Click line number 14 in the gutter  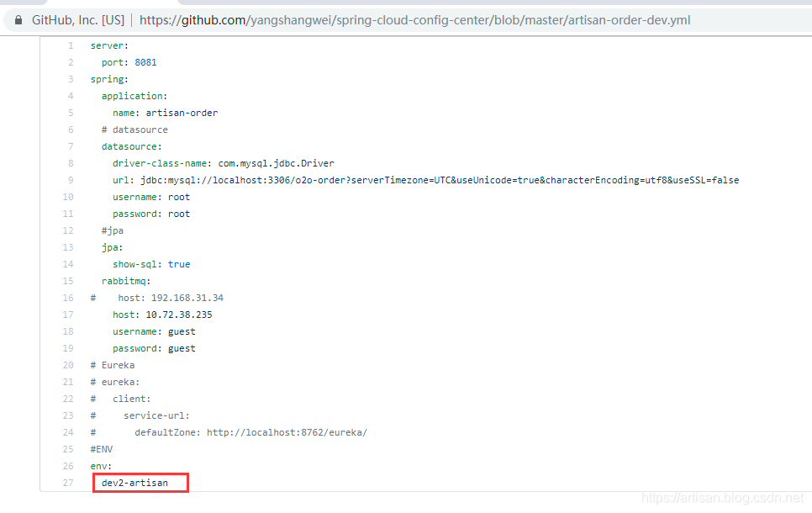(68, 264)
